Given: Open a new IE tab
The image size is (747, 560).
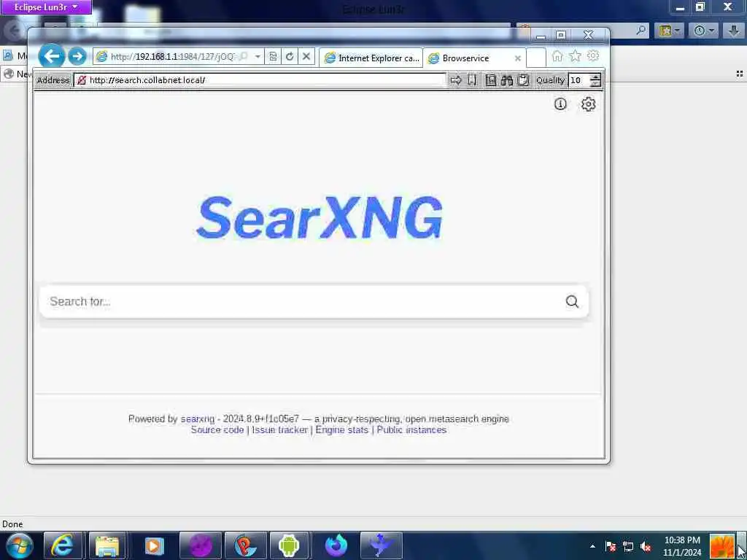Looking at the screenshot, I should coord(536,58).
